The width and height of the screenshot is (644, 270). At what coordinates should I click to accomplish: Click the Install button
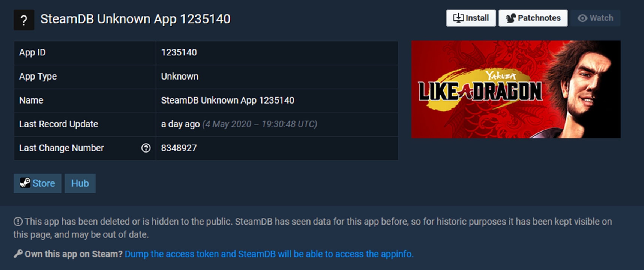coord(471,18)
